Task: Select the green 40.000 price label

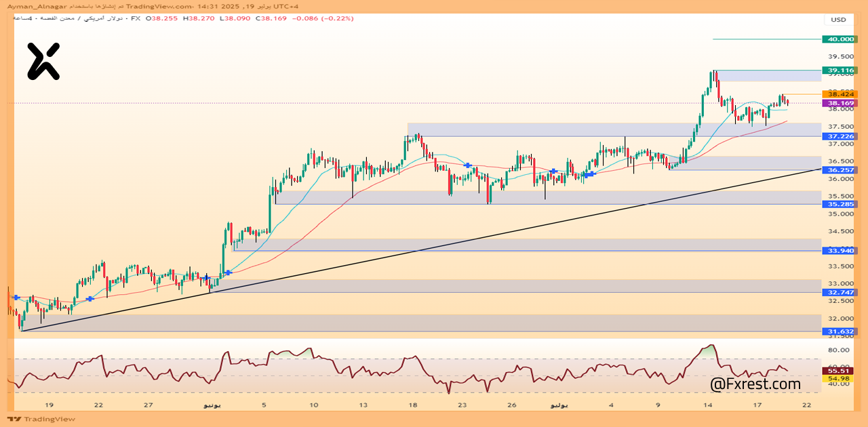Action: coord(840,39)
